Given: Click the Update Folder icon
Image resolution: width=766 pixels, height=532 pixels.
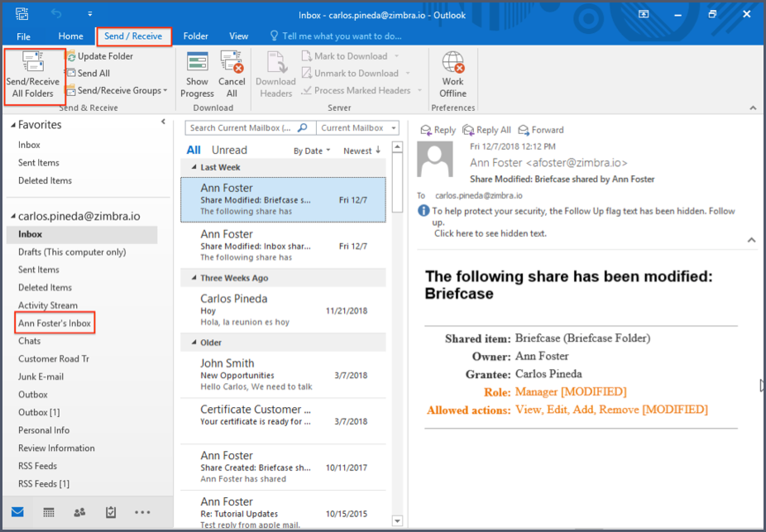Looking at the screenshot, I should tap(71, 56).
